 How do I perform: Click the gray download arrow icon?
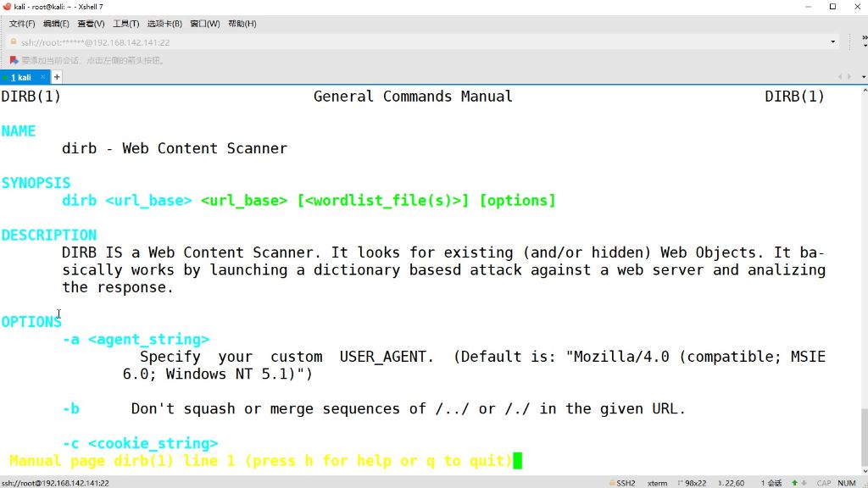[804, 483]
